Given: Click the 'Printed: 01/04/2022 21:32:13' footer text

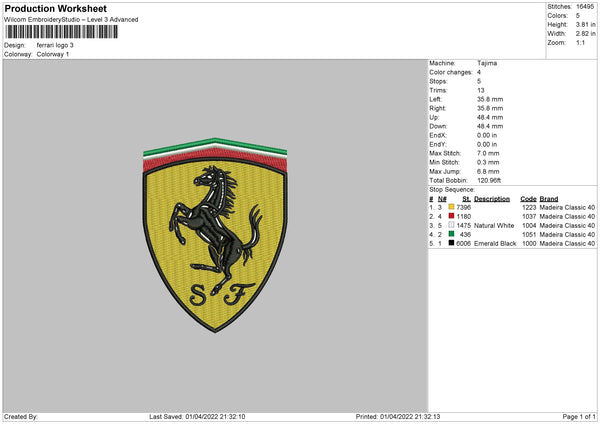Looking at the screenshot, I should (398, 417).
